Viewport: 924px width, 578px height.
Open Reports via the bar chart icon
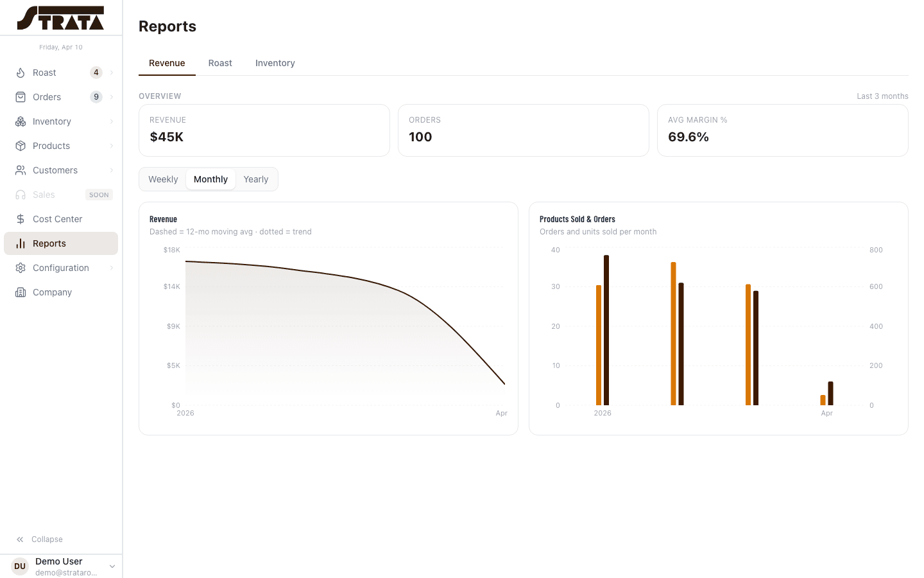(21, 243)
